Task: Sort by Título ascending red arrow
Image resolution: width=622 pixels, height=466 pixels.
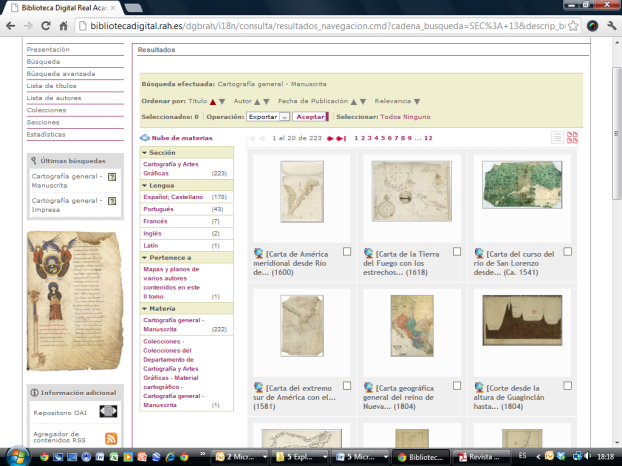Action: (213, 102)
